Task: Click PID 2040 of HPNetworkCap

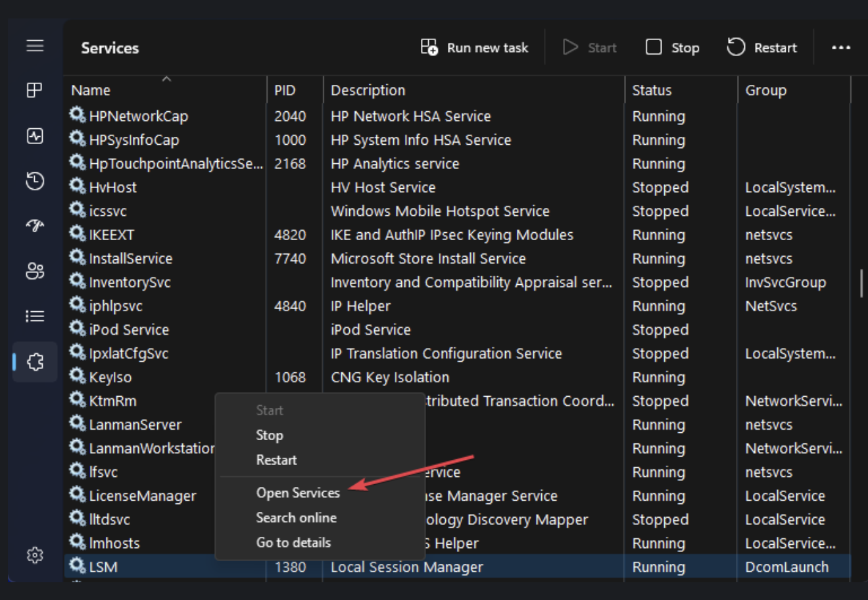Action: pyautogui.click(x=290, y=116)
